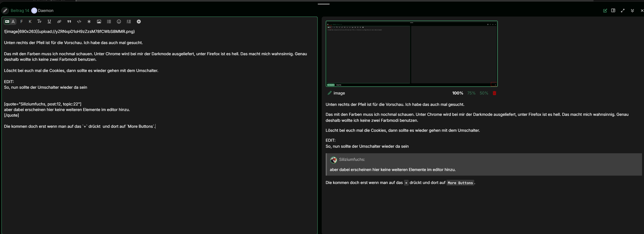This screenshot has width=644, height=234.
Task: Insert a blockquote with the quote icon
Action: [69, 22]
